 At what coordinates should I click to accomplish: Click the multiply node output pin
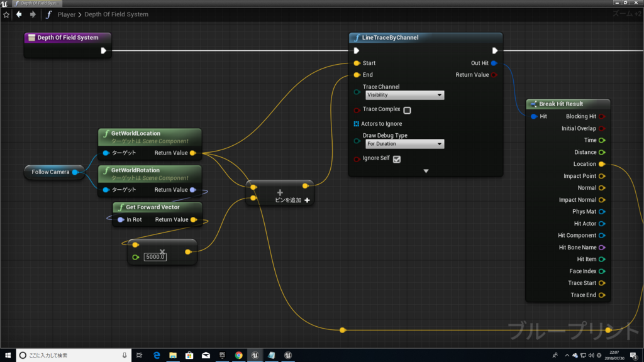(187, 252)
